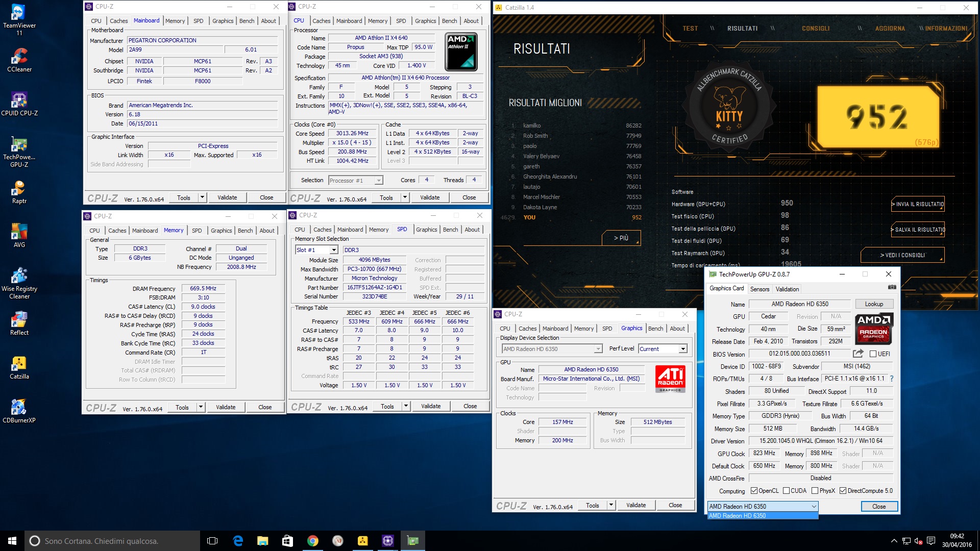Open the TEST tab in Catzilla
The image size is (980, 551).
tap(690, 29)
